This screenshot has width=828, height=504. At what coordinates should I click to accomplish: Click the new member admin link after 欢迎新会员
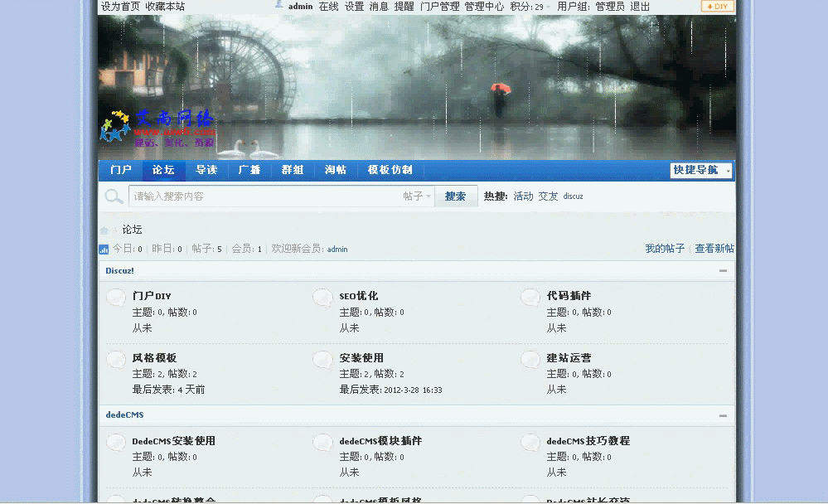[x=337, y=250]
